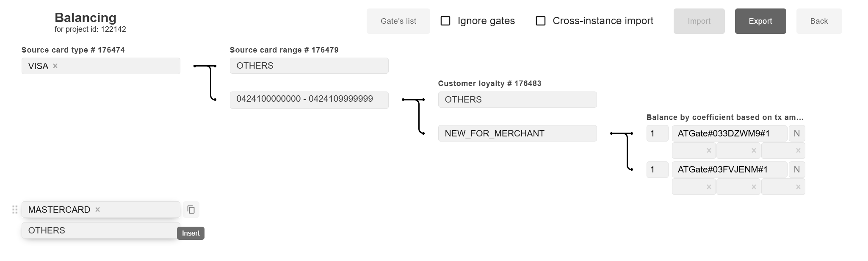Tick the Cross-instance import checkbox

pyautogui.click(x=541, y=21)
